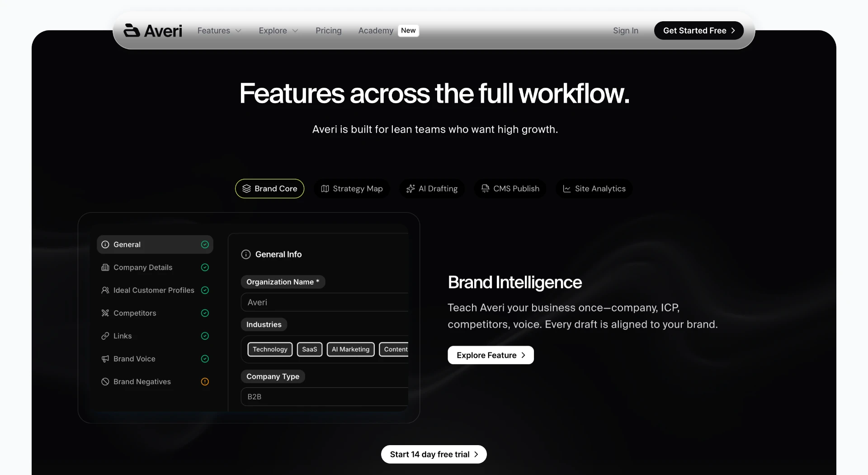Switch to the AI Drafting tab

(432, 189)
